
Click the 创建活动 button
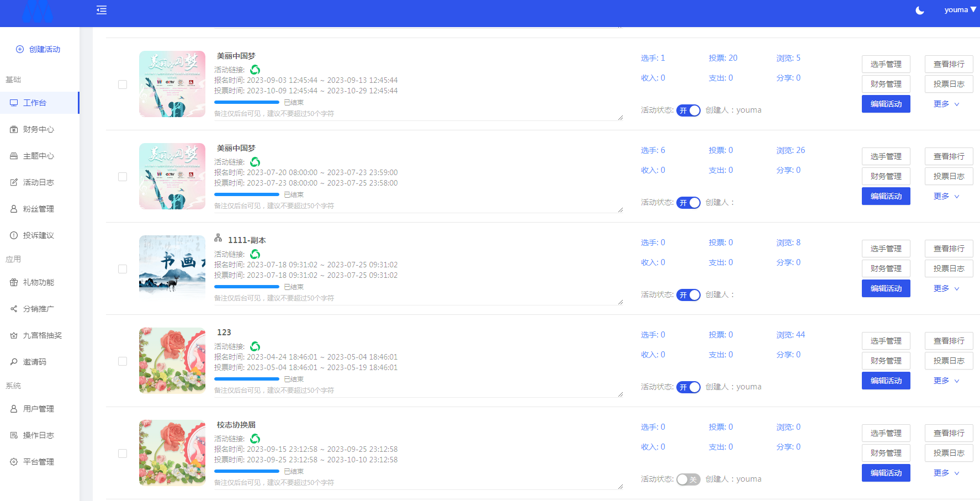40,49
